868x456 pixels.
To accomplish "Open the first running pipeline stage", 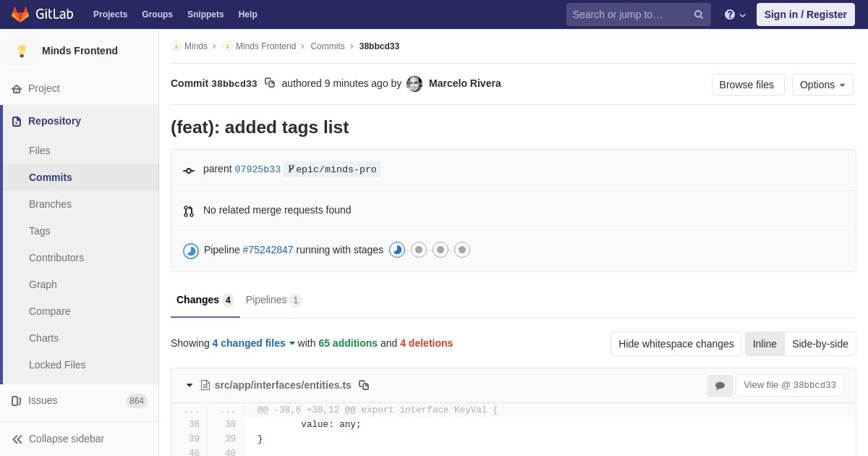I will pyautogui.click(x=397, y=250).
